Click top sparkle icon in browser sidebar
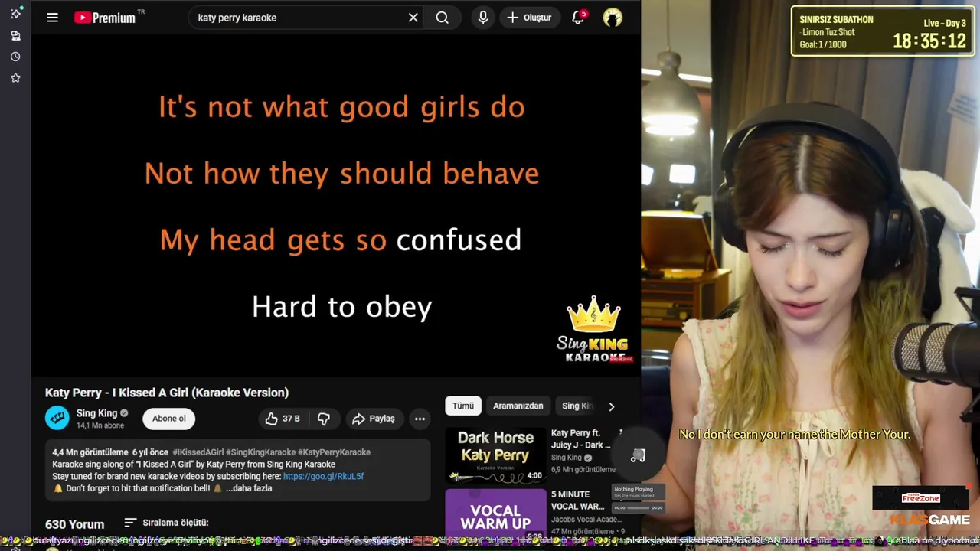This screenshot has width=980, height=551. point(15,13)
